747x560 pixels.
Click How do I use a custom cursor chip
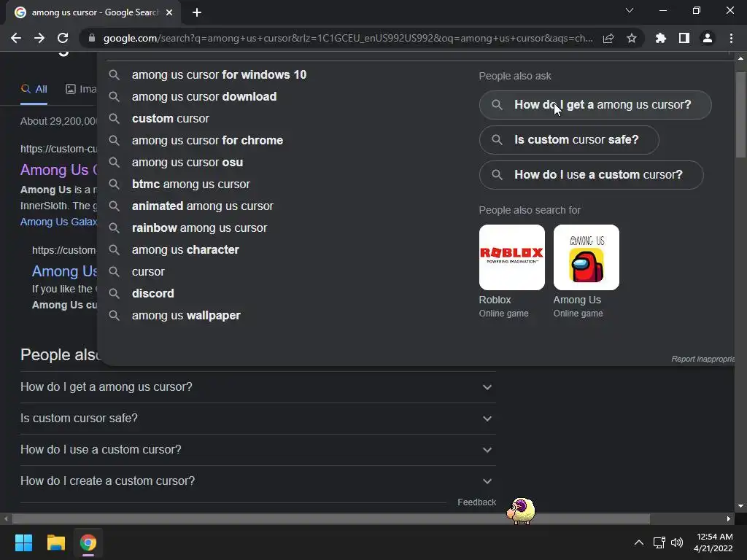tap(591, 175)
